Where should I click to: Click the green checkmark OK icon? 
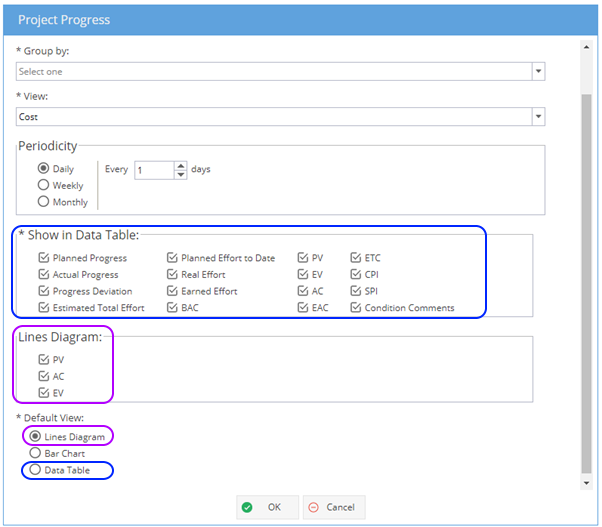coord(247,507)
